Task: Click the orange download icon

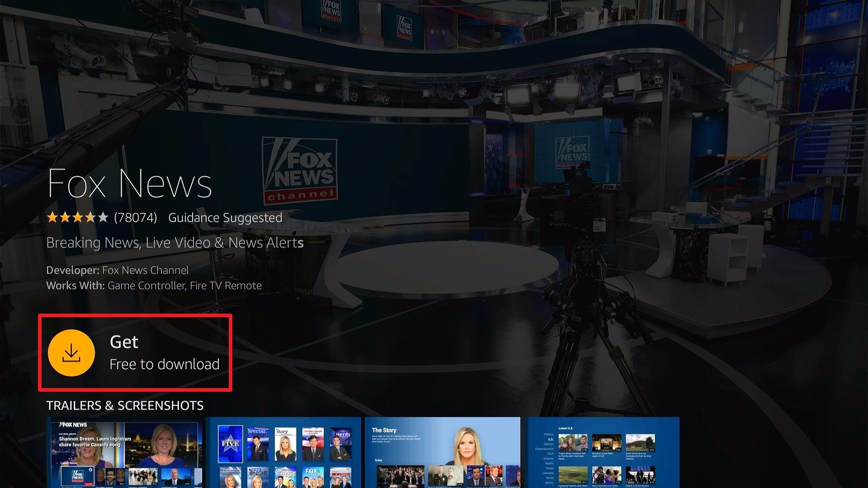Action: 71,353
